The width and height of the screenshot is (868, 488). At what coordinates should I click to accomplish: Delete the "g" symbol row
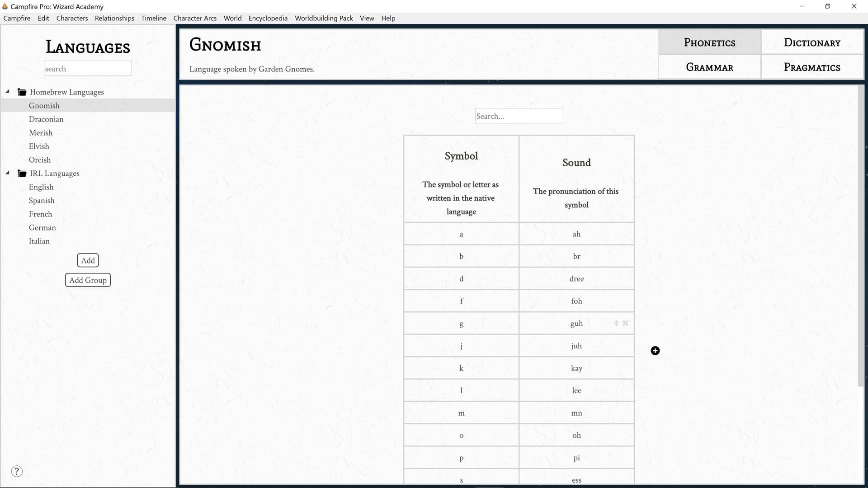(625, 323)
